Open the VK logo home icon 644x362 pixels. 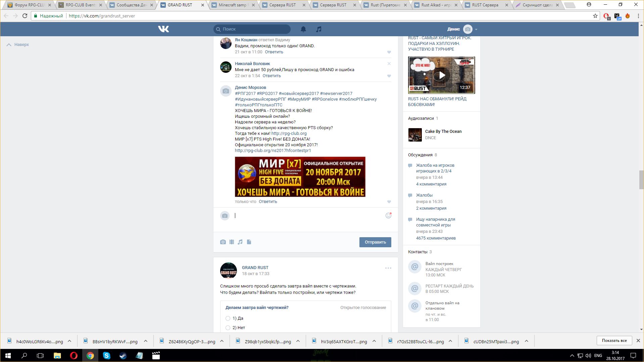(x=163, y=29)
